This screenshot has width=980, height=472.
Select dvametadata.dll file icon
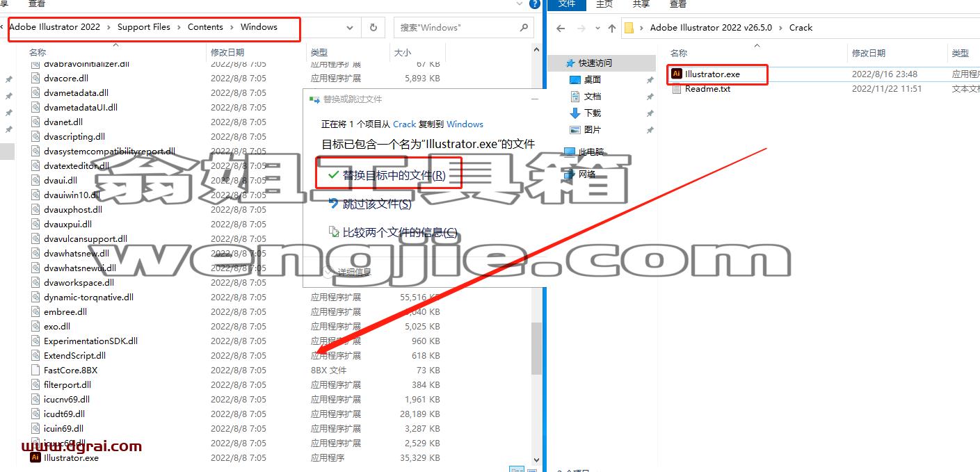35,92
